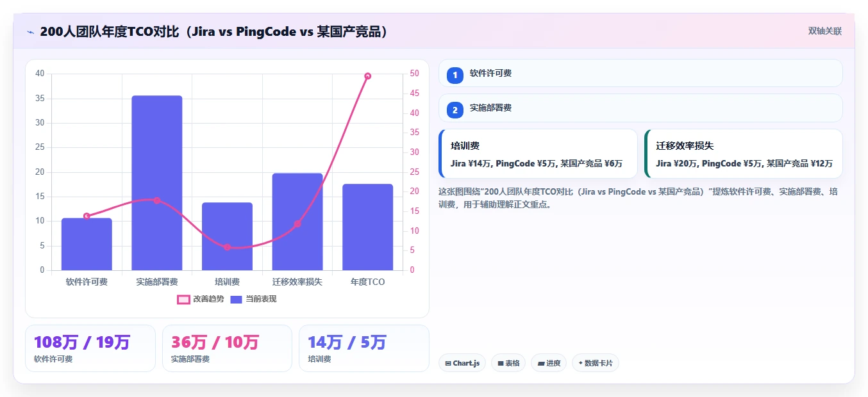The image size is (868, 397).
Task: Click the pink 改善趋势 legend swatch
Action: pyautogui.click(x=183, y=299)
